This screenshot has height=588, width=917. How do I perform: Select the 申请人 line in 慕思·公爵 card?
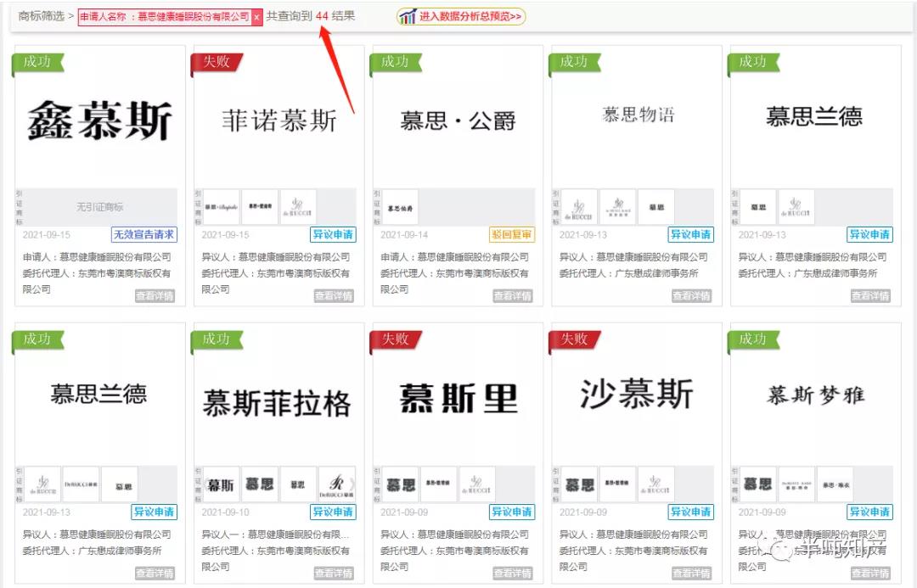pyautogui.click(x=454, y=256)
